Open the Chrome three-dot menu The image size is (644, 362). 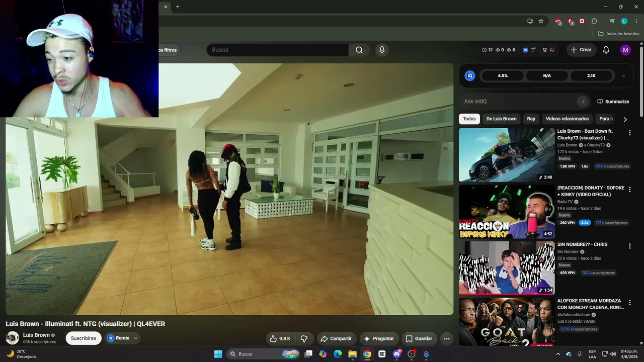(x=636, y=21)
